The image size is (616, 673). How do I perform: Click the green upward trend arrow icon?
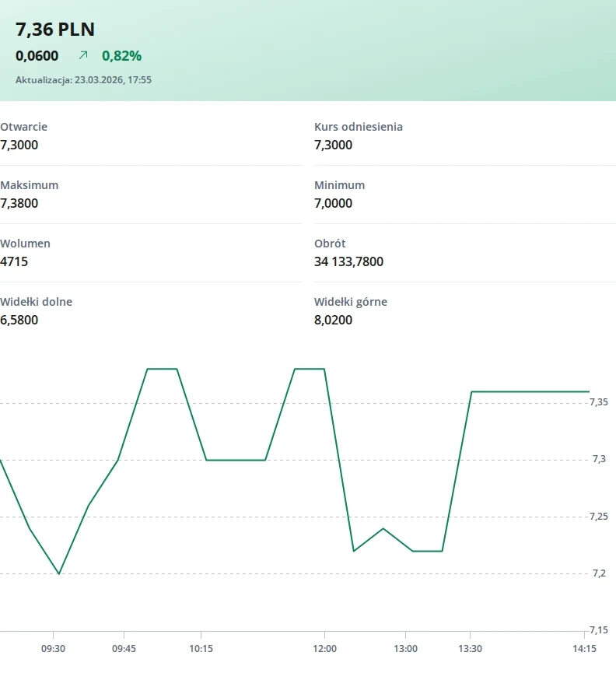[83, 55]
